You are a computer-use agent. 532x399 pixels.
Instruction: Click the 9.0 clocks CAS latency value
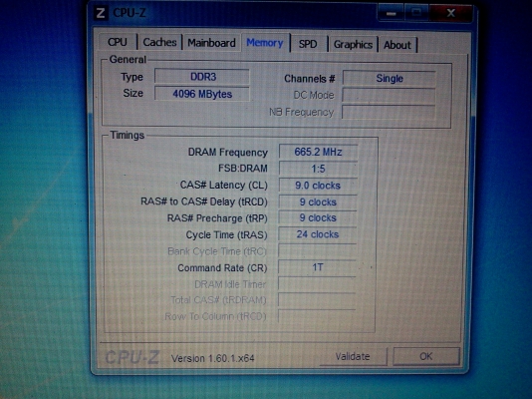[x=318, y=186]
